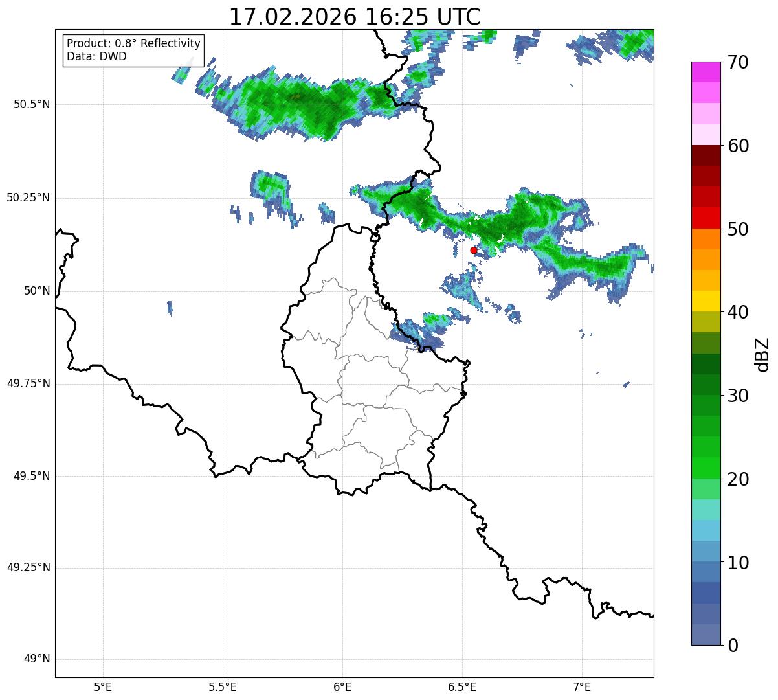Click the 50°N latitude label
Screen dimensions: 778x700
pyautogui.click(x=37, y=291)
